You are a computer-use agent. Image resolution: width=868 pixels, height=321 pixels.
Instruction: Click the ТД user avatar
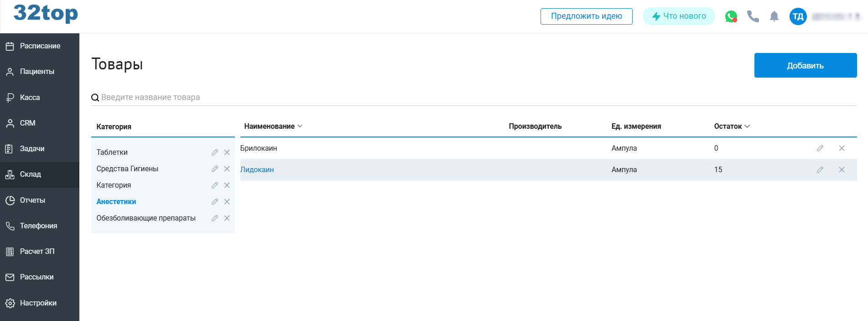(798, 17)
